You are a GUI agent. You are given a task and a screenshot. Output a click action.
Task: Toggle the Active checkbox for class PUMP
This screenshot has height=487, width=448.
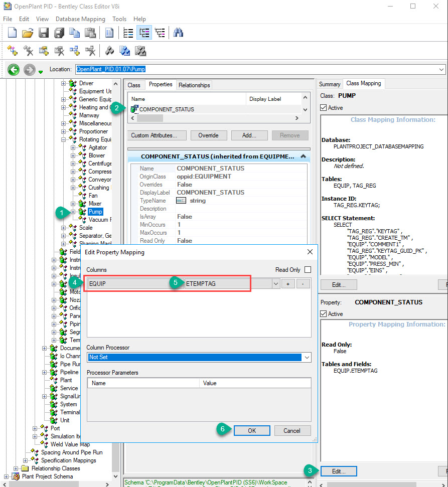(324, 108)
